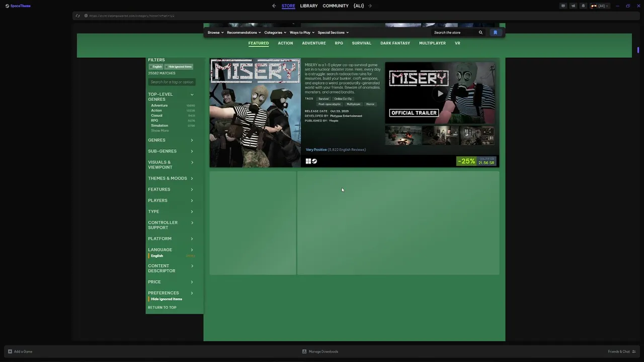Screen dimensions: 644x362
Task: Click the search magnifier icon
Action: click(480, 33)
